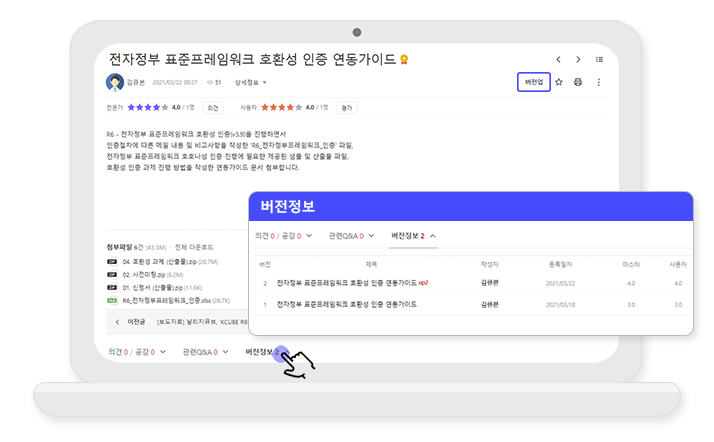Click the 평가 button beside user rating
The width and height of the screenshot is (714, 442).
346,107
